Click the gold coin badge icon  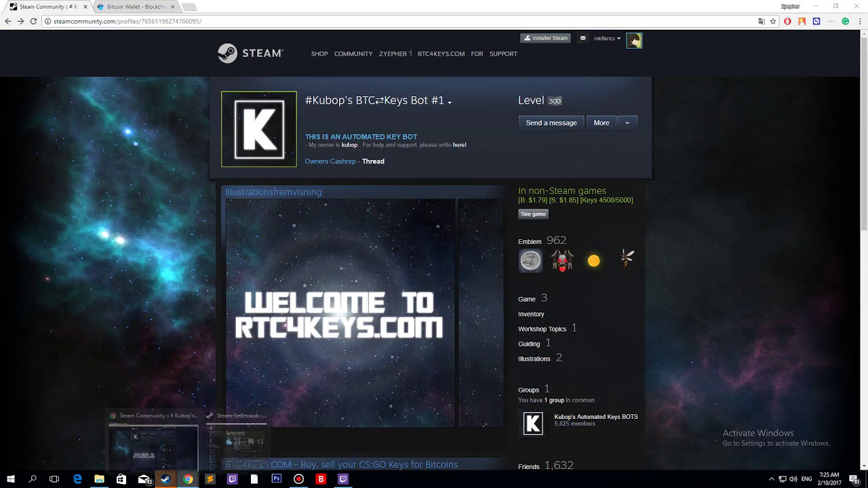[x=594, y=260]
